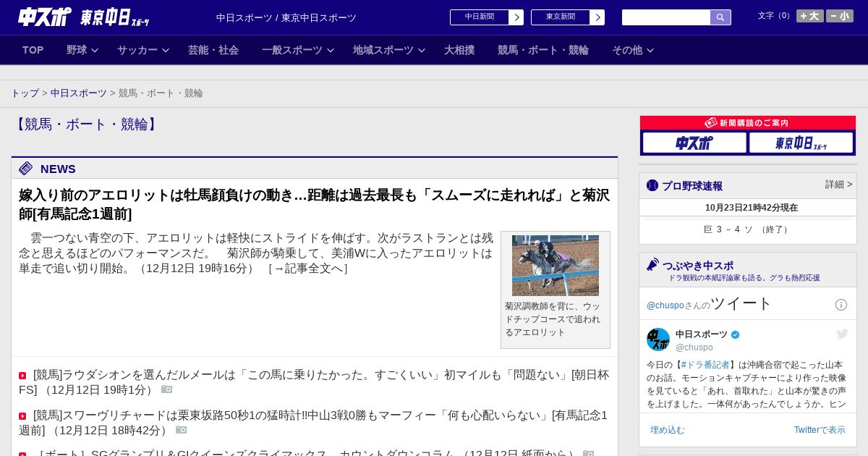
Task: Click arrow beside 中日新聞 button
Action: pyautogui.click(x=516, y=17)
